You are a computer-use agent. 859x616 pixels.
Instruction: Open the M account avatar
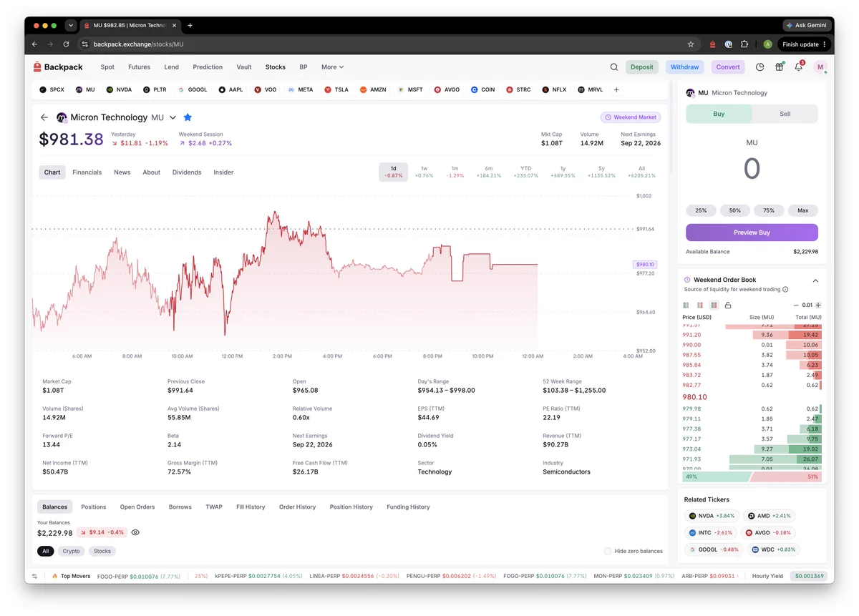(820, 67)
